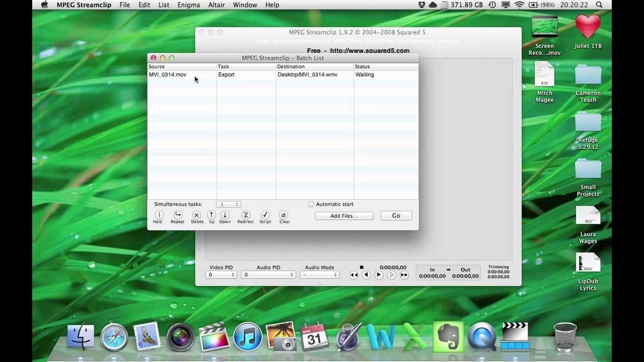Viewport: 644px width, 362px height.
Task: Clear the batch list
Action: click(x=284, y=215)
